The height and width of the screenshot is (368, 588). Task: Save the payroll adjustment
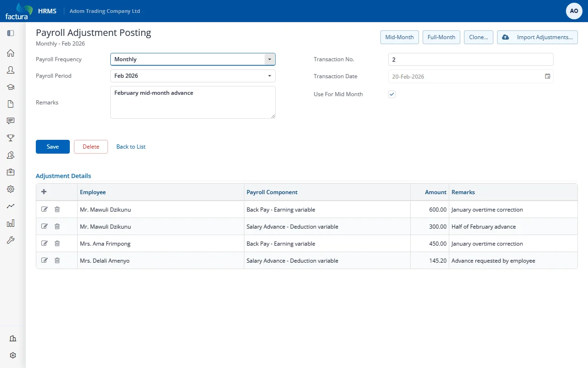[x=53, y=147]
